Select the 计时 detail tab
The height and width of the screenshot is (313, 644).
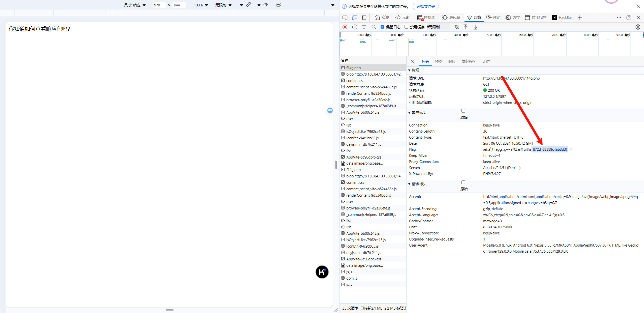click(486, 62)
